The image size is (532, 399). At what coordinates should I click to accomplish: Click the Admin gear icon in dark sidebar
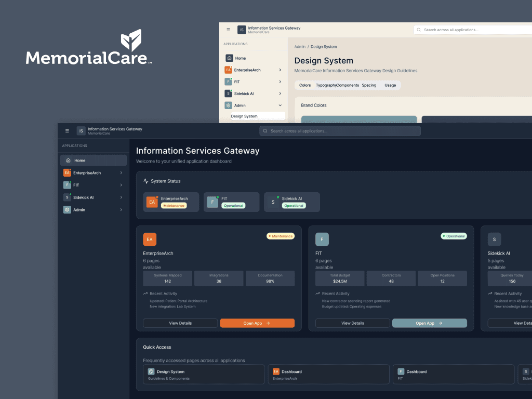tap(67, 210)
